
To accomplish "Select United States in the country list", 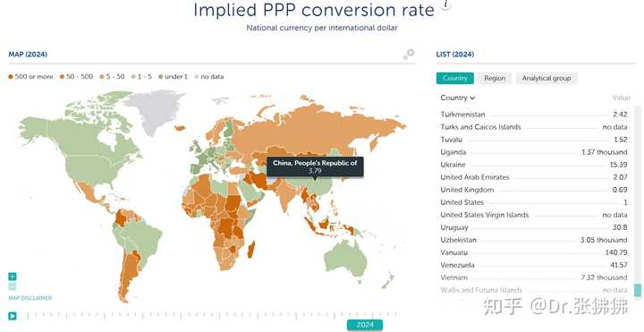I will pyautogui.click(x=534, y=202).
